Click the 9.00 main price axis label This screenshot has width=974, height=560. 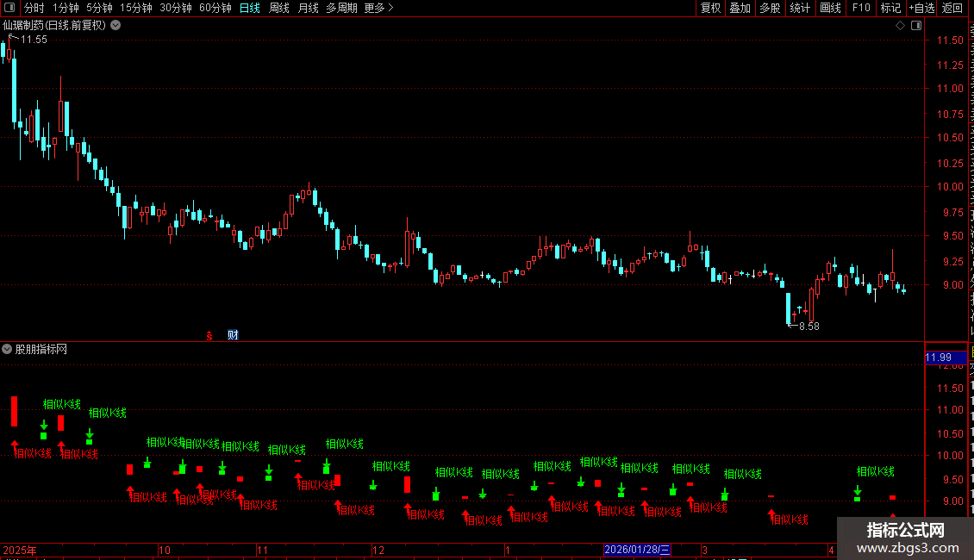(952, 285)
